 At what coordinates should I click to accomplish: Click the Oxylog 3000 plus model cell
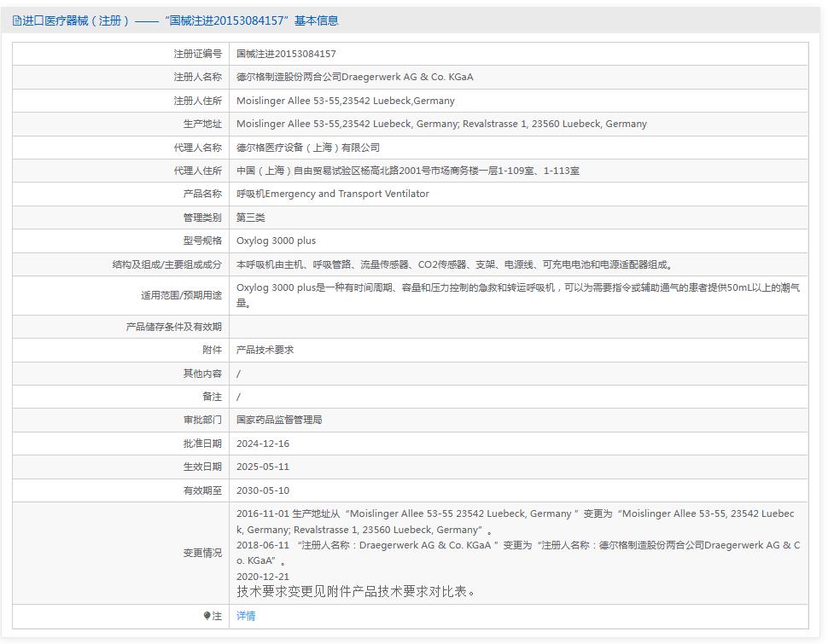coord(278,241)
